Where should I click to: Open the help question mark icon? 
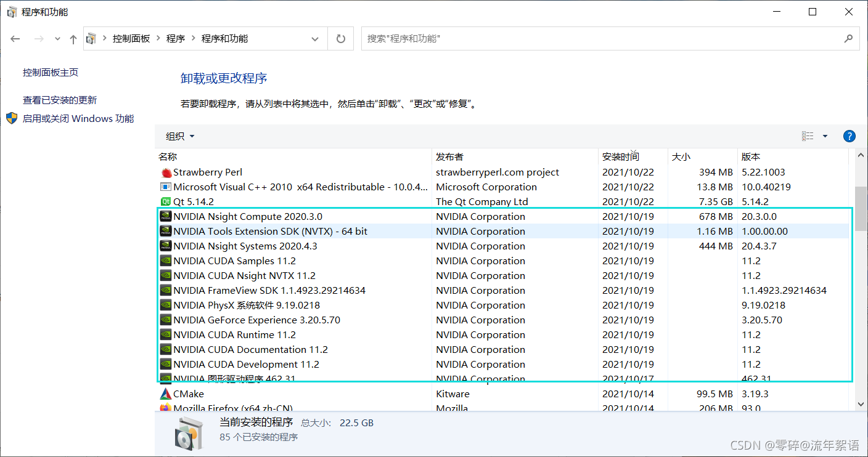[849, 136]
